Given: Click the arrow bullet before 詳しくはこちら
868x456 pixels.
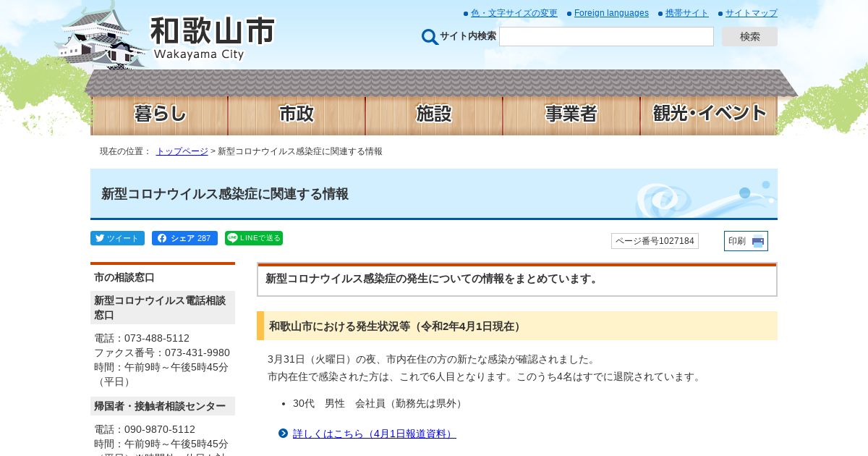Looking at the screenshot, I should pos(283,434).
